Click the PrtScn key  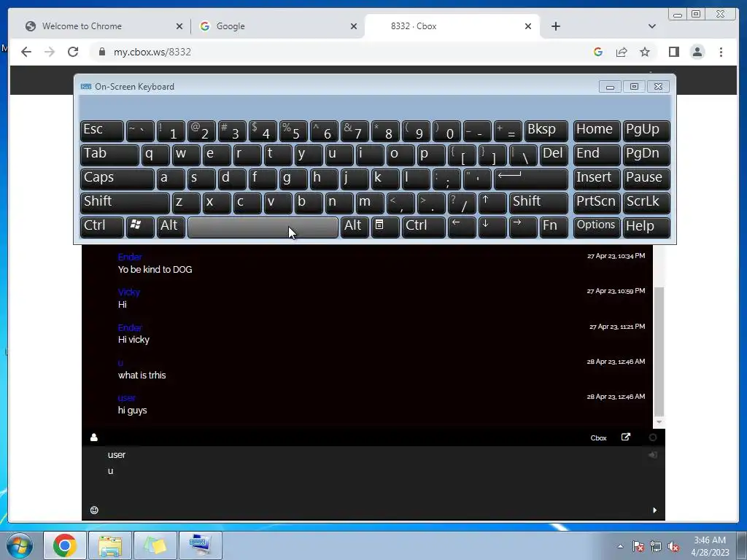coord(597,203)
